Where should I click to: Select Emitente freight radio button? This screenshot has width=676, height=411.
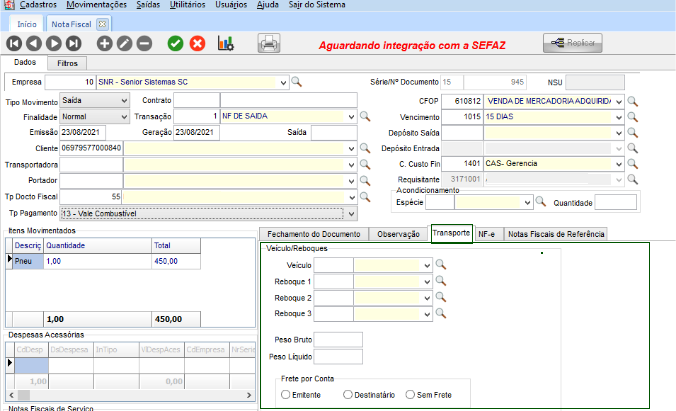[287, 395]
